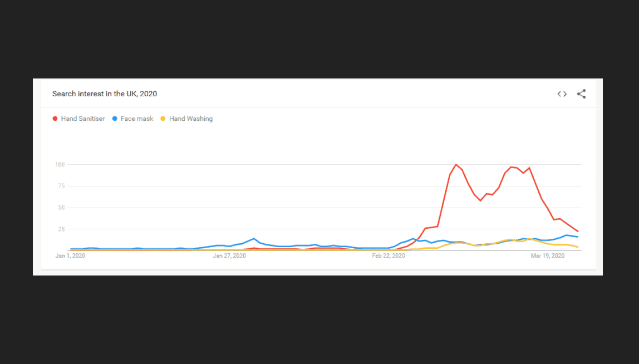Click the yellow Hand Washing legend dot
The height and width of the screenshot is (364, 639).
pyautogui.click(x=163, y=118)
